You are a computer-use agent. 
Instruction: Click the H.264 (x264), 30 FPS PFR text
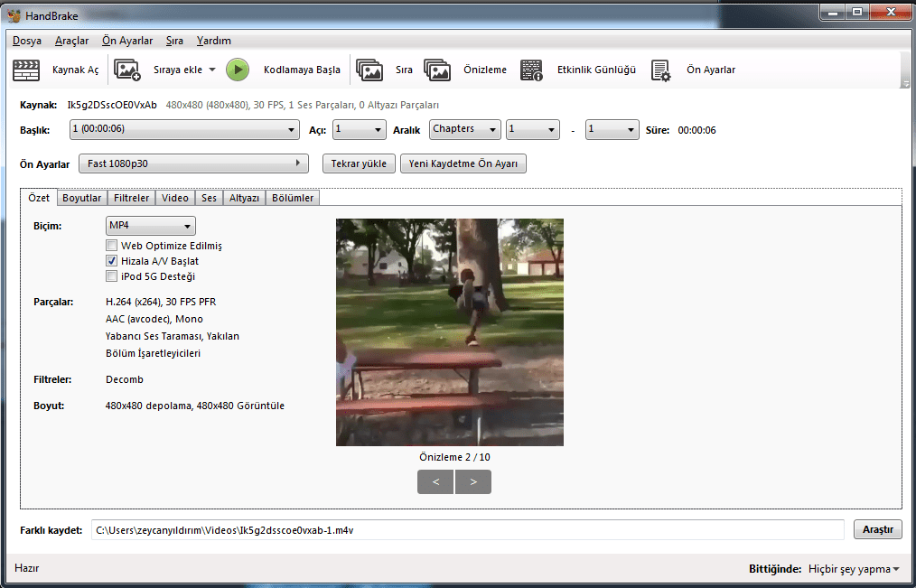[161, 302]
